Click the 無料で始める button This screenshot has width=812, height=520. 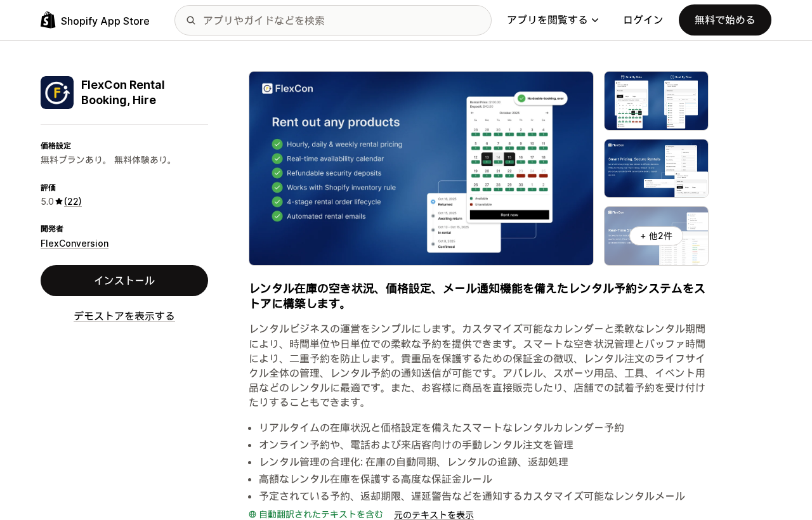coord(725,20)
